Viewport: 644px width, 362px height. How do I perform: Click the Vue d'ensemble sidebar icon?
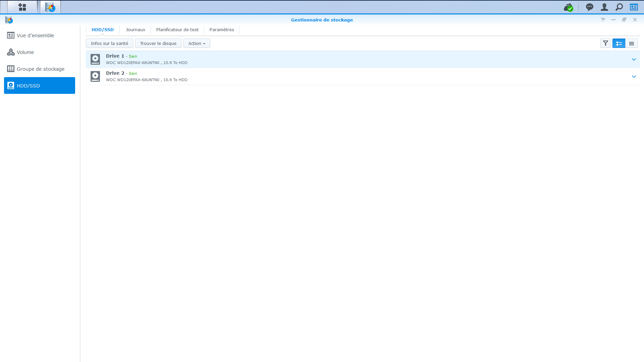pos(11,35)
